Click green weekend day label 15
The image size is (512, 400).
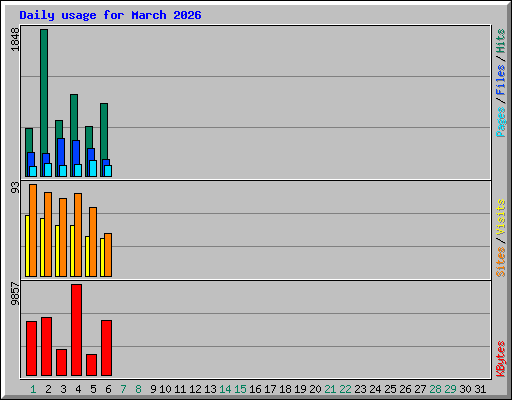(240, 389)
